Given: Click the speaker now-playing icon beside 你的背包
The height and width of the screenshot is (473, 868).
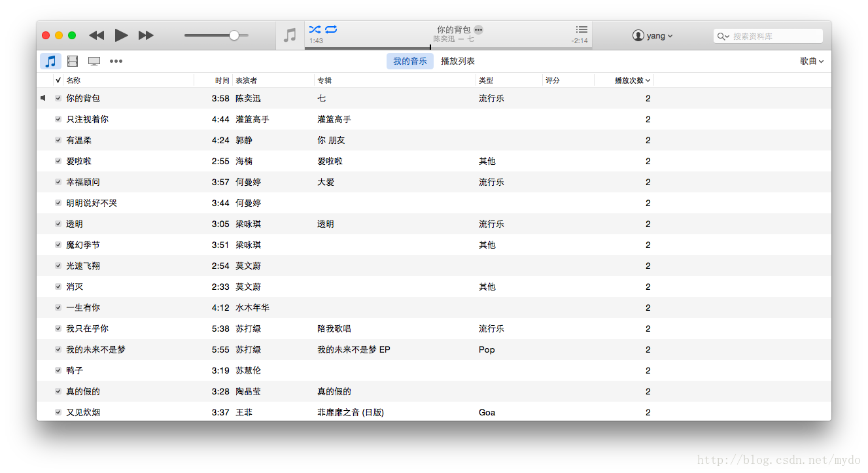Looking at the screenshot, I should (43, 98).
